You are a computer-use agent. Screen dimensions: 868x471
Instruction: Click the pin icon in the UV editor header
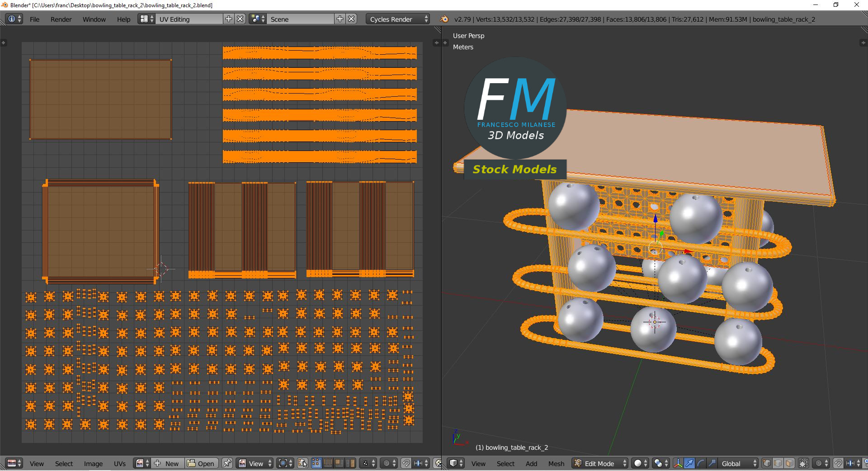[227, 463]
